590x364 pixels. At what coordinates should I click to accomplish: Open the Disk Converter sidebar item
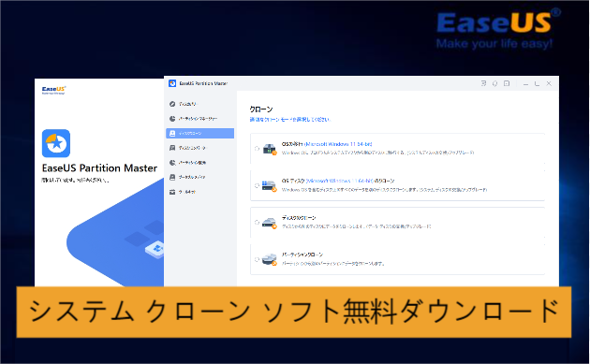tap(187, 148)
